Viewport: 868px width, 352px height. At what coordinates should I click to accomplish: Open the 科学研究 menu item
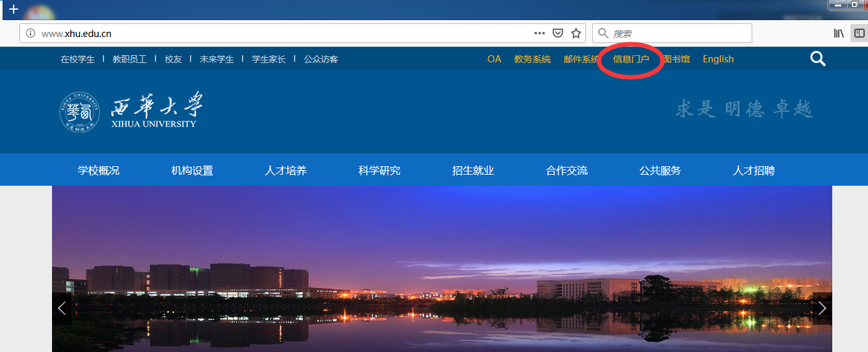point(380,171)
